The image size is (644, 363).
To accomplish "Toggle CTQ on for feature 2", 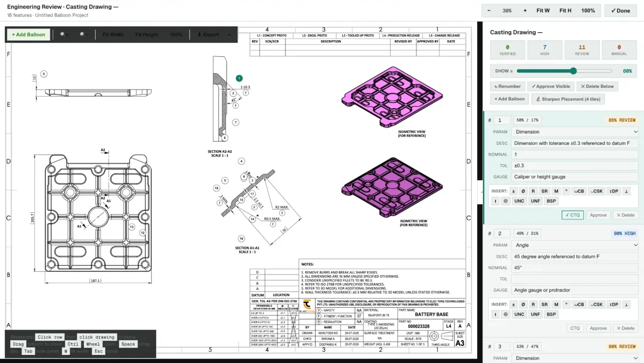I will (x=575, y=328).
